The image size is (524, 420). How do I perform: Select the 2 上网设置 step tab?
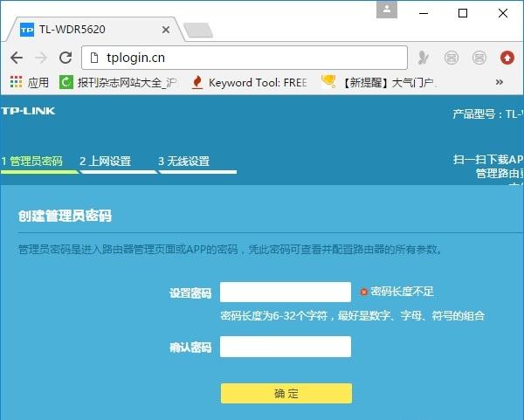[x=106, y=162]
